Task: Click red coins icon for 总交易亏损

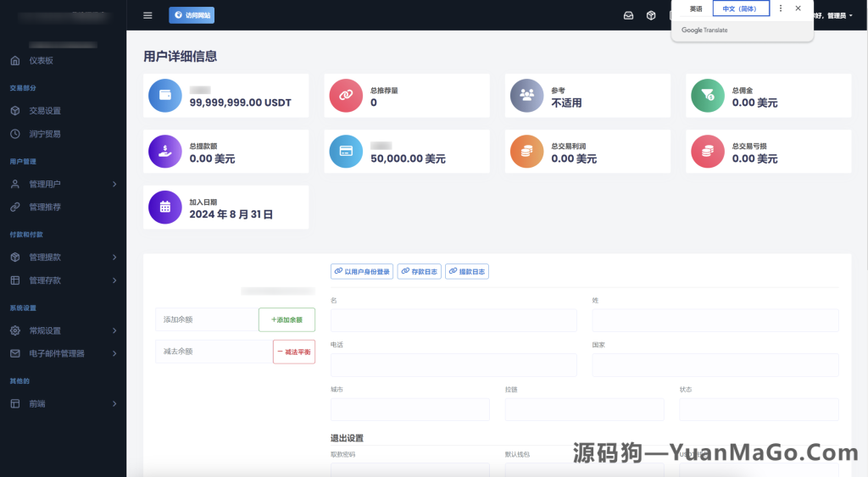Action: click(708, 151)
